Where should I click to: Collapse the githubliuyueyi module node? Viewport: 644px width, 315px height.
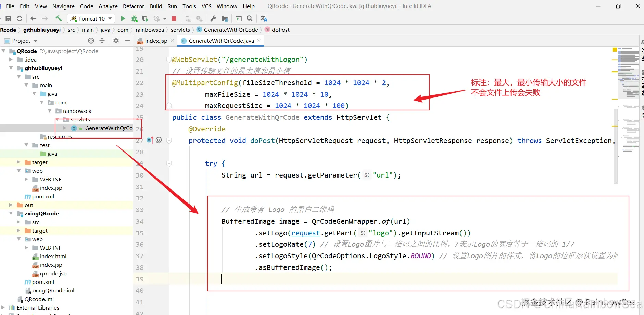(x=11, y=68)
